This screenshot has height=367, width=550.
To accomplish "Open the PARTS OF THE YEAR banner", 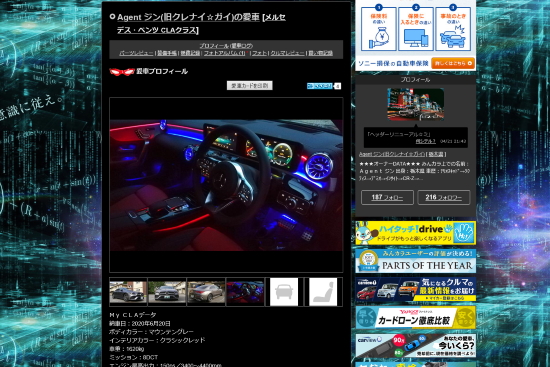I will click(x=416, y=261).
